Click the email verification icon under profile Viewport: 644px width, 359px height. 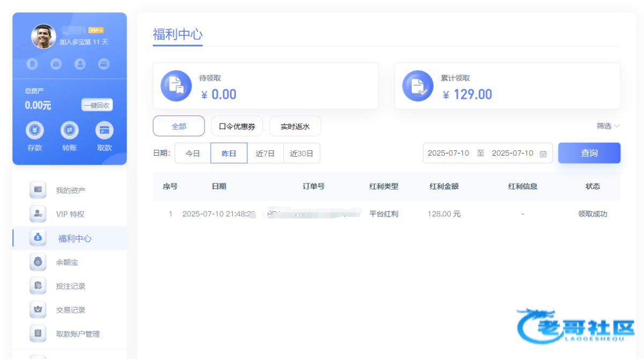(56, 64)
